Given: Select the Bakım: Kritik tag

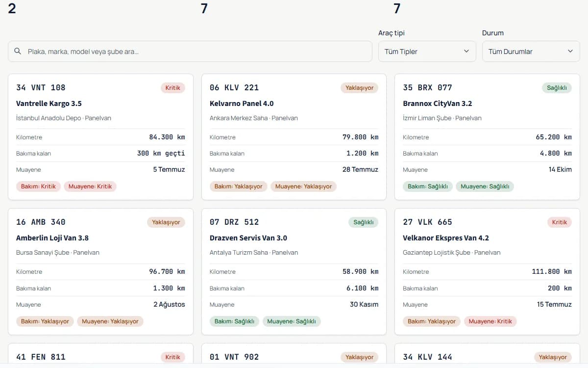Looking at the screenshot, I should (38, 186).
